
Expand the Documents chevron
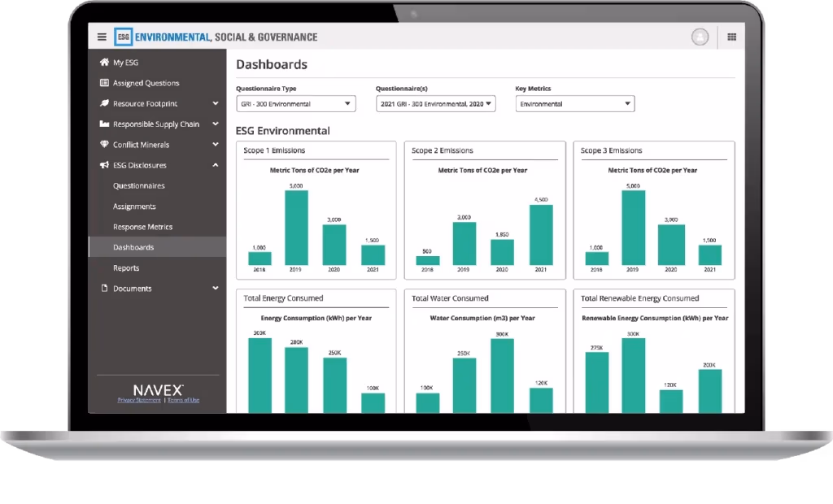click(215, 288)
